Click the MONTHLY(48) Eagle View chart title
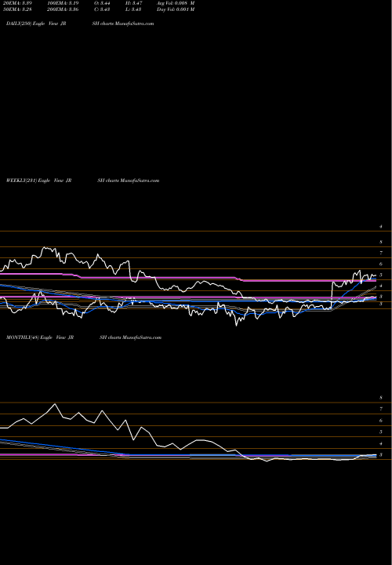 (40, 337)
